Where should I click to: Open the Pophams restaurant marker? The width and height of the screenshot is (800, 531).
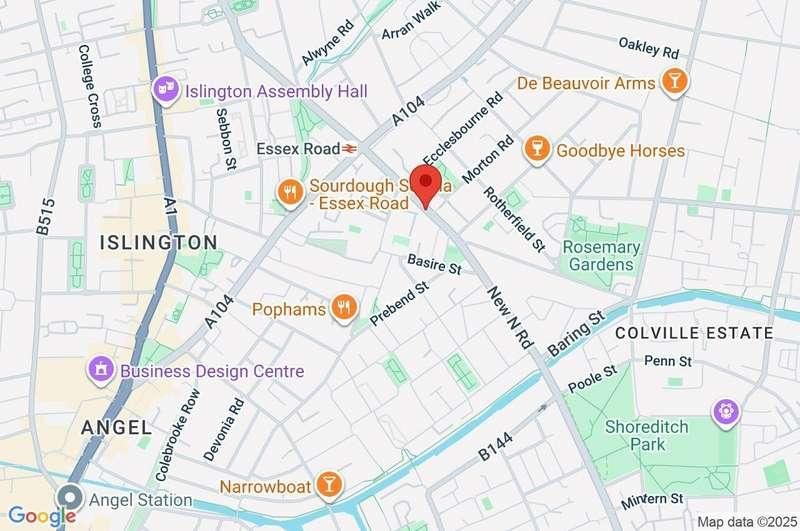click(x=344, y=308)
